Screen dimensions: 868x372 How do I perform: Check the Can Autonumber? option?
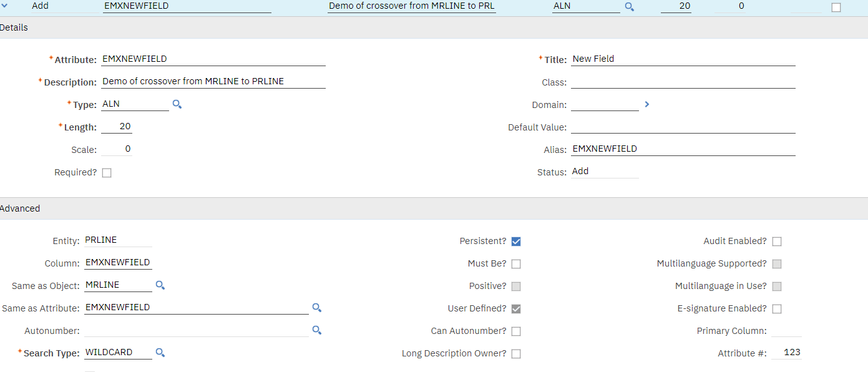point(516,331)
